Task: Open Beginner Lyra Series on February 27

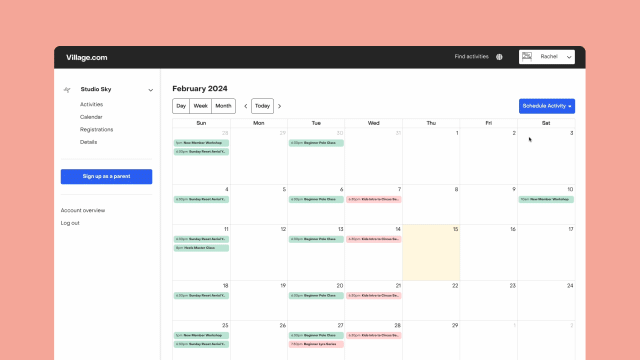Action: (316, 344)
